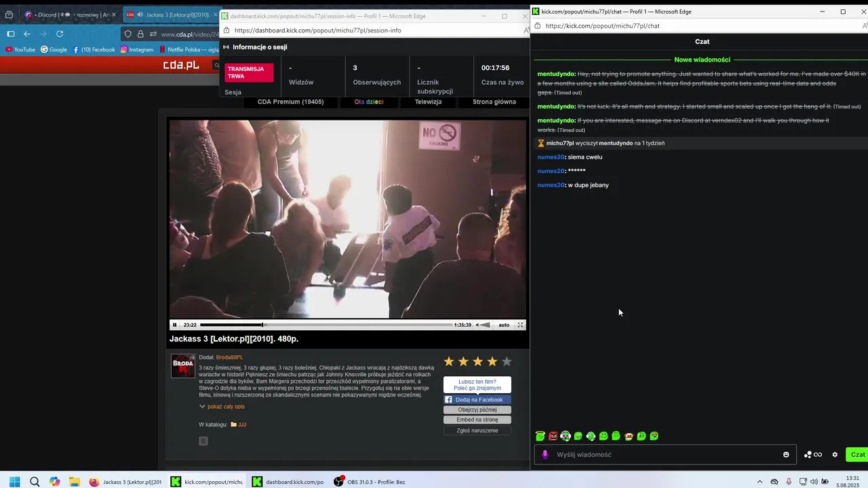Open File Explorer from the taskbar
Image resolution: width=868 pixels, height=488 pixels.
(x=74, y=482)
